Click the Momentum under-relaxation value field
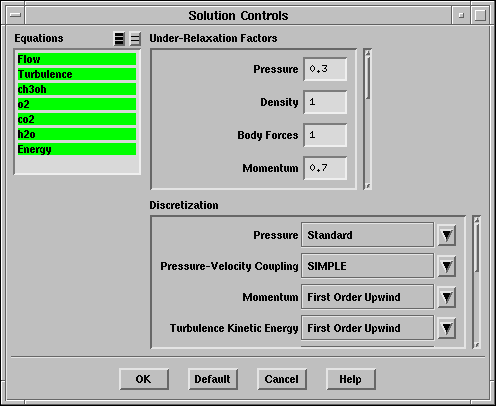The image size is (496, 406). click(325, 168)
